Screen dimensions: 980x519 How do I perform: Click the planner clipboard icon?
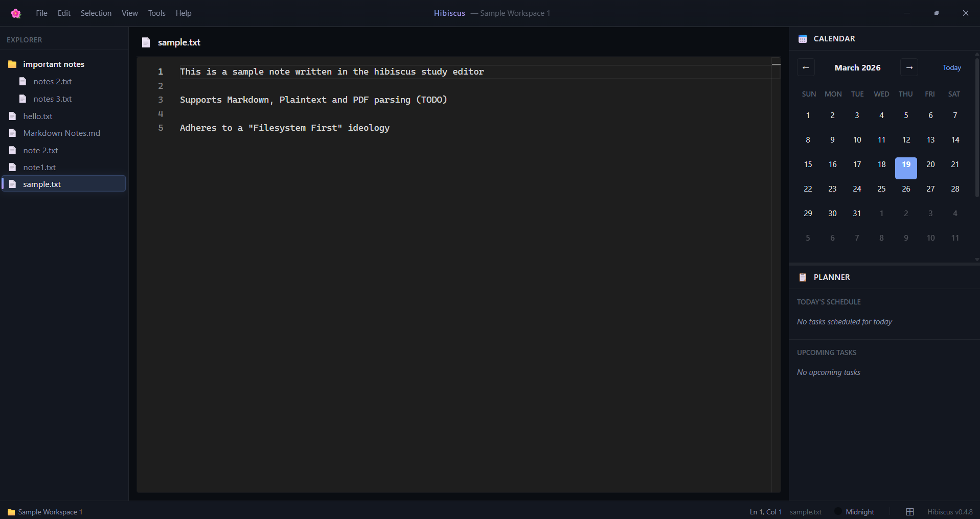(x=803, y=277)
